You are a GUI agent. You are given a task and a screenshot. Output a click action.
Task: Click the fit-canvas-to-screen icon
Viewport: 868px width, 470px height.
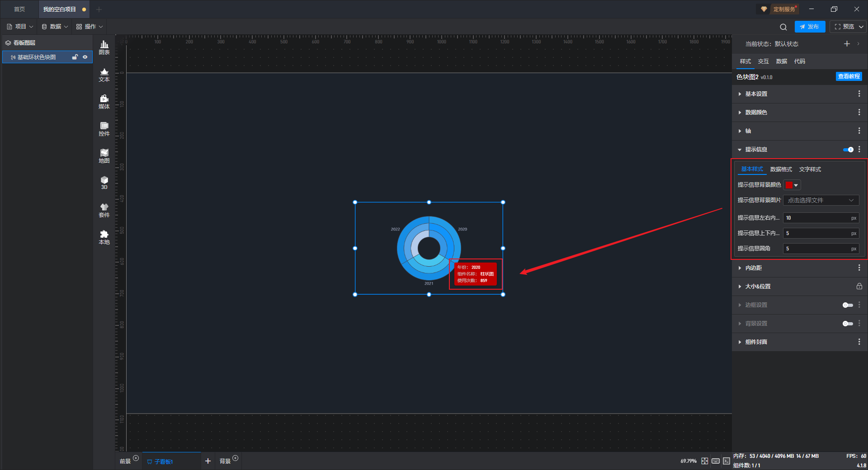pos(705,461)
